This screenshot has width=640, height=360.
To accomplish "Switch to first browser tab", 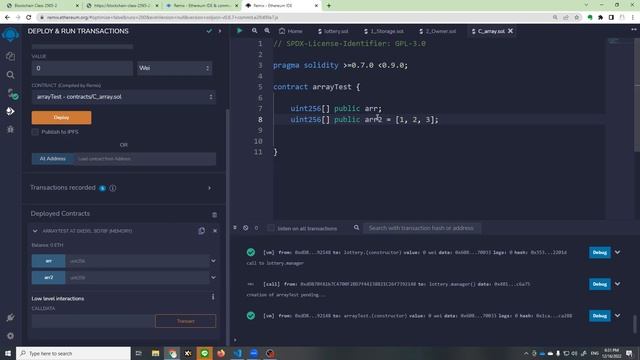I will coord(41,6).
